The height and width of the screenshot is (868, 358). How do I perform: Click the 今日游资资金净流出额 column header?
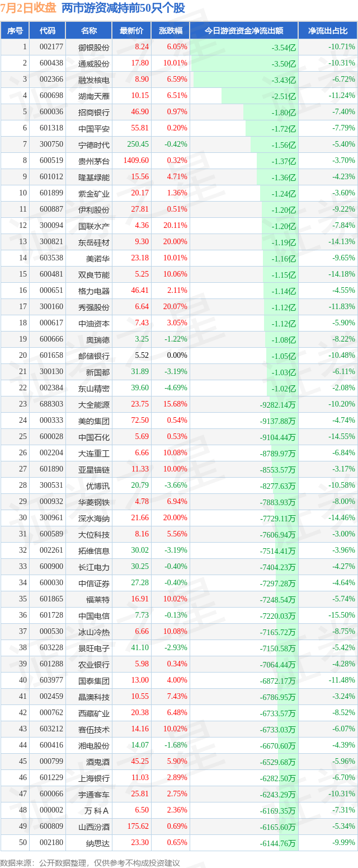click(x=244, y=31)
